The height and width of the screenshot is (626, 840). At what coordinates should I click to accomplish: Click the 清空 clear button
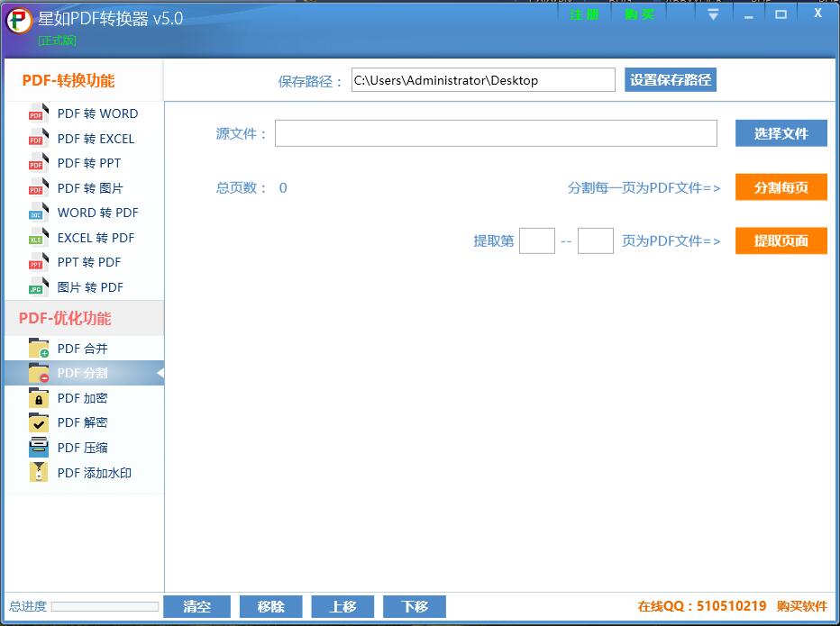(x=196, y=606)
